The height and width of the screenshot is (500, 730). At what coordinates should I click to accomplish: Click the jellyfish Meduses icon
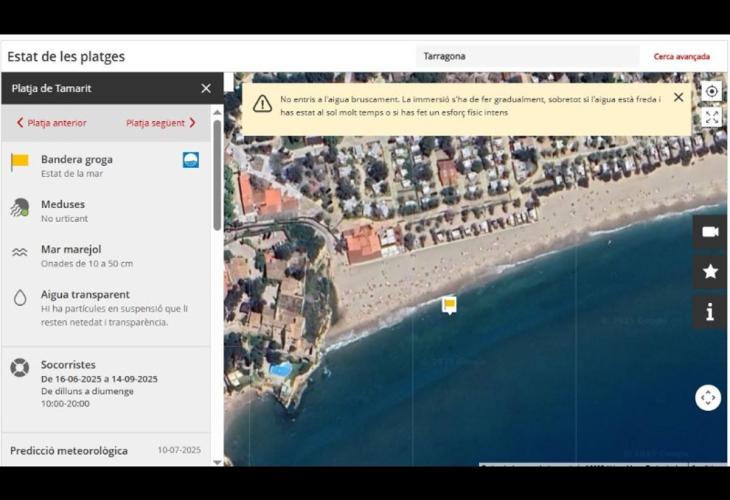20,208
